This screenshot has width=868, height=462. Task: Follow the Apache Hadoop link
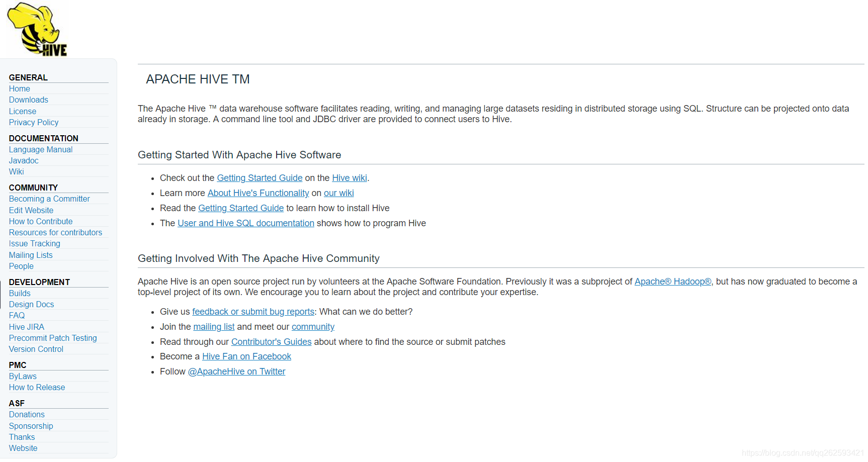tap(673, 282)
